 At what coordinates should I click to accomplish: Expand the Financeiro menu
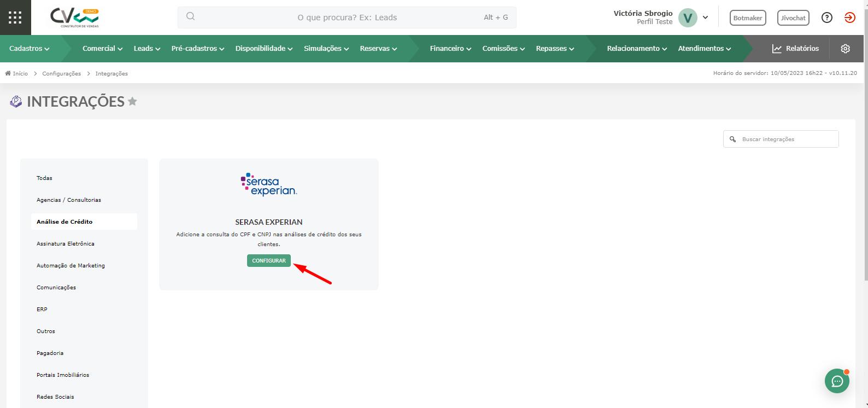click(450, 49)
